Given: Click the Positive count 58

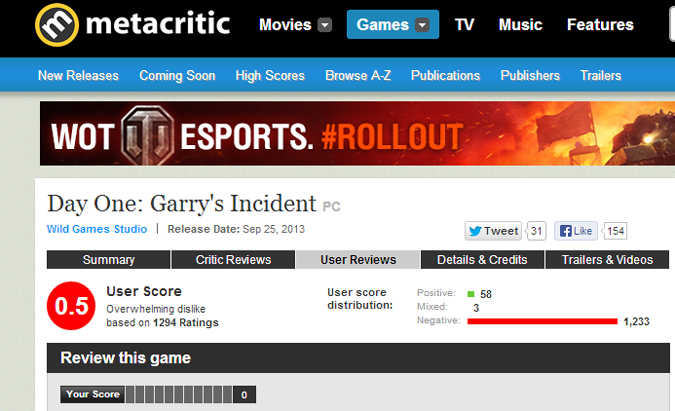Looking at the screenshot, I should tap(486, 294).
